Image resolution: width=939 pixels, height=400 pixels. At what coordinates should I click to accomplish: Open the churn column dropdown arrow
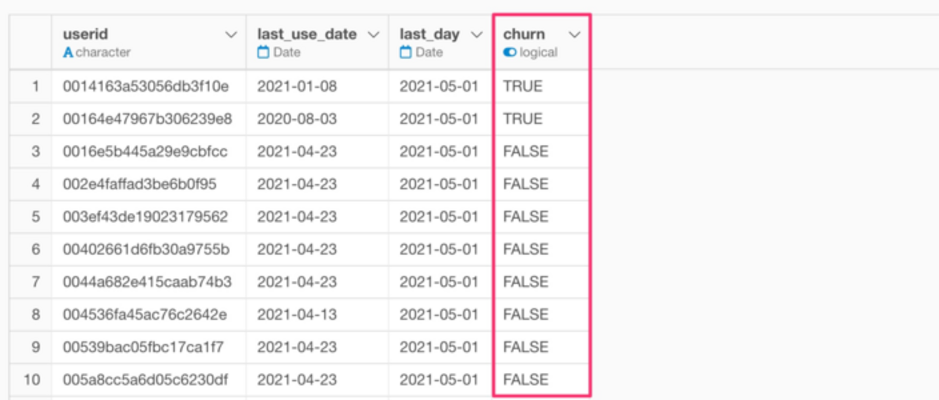click(574, 34)
